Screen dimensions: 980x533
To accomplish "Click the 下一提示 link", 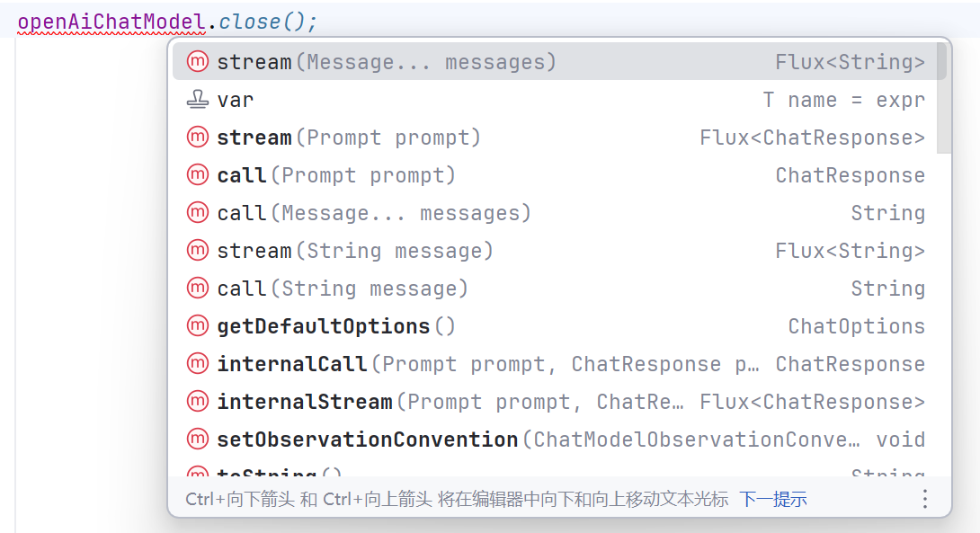I will 773,499.
